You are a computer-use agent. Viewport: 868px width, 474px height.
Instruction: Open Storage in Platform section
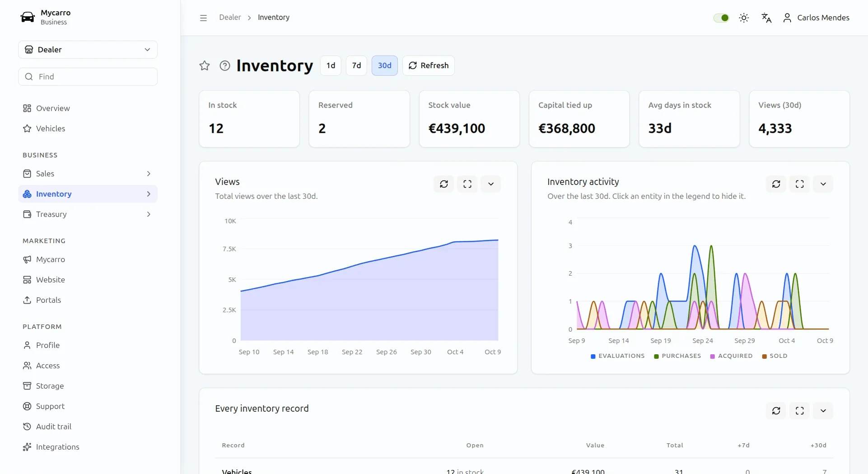pos(88,386)
